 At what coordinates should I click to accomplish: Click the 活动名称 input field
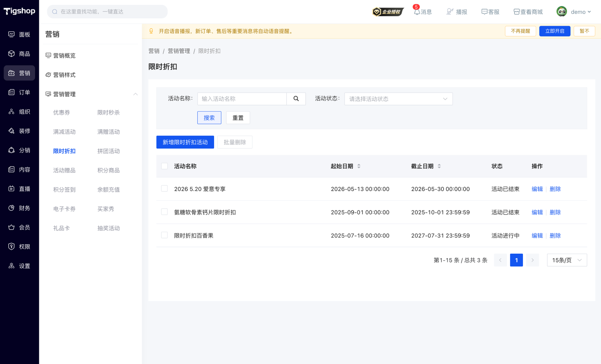(x=242, y=99)
